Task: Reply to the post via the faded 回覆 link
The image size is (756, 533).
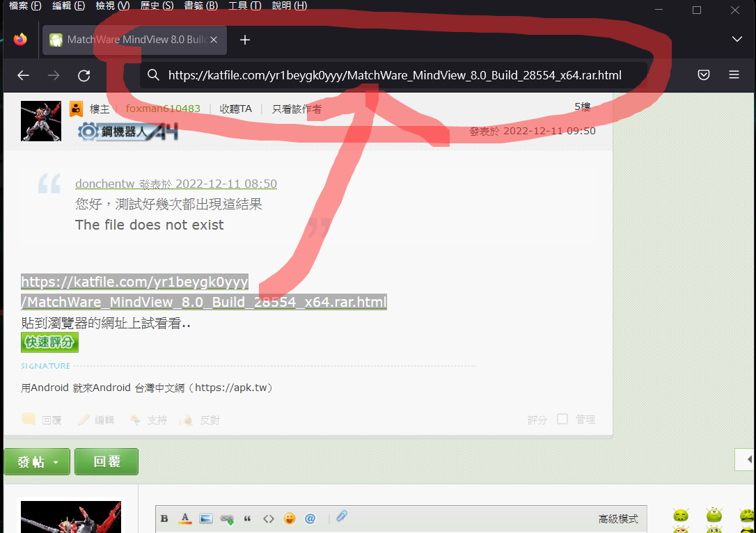Action: click(x=42, y=420)
